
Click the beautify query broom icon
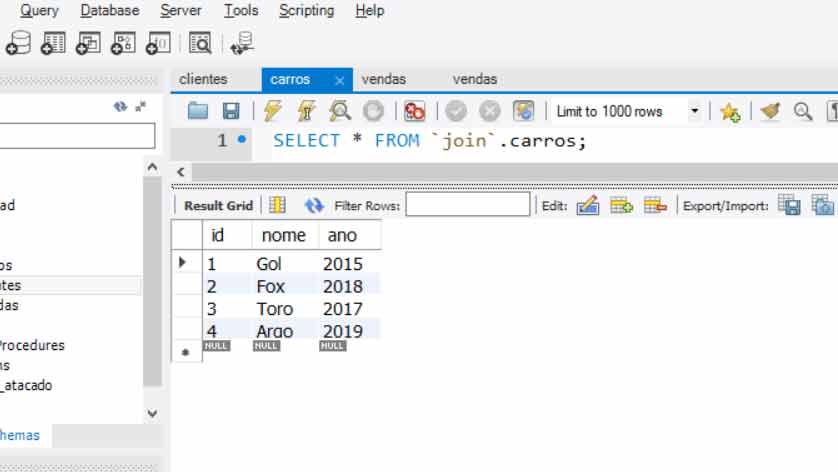coord(770,111)
